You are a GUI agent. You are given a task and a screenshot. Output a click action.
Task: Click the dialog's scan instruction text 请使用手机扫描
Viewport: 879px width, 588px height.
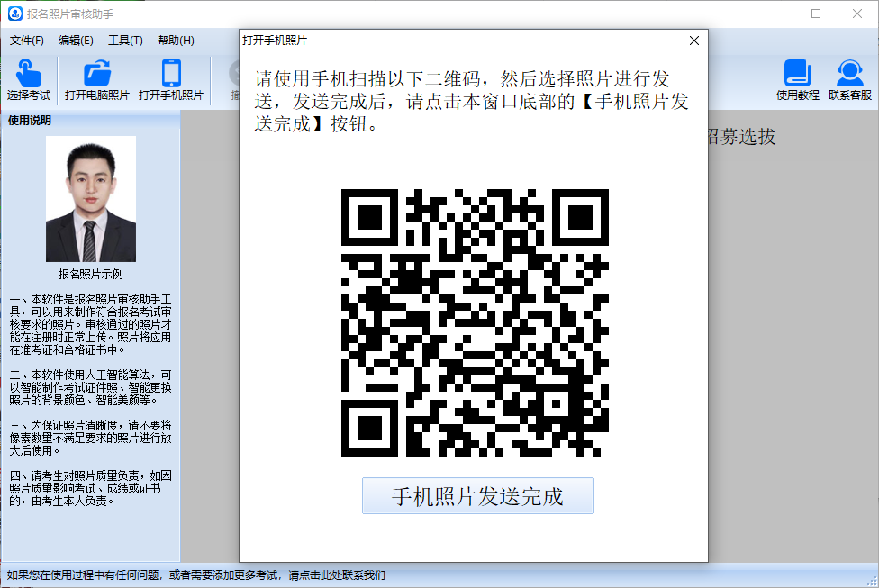click(x=471, y=102)
